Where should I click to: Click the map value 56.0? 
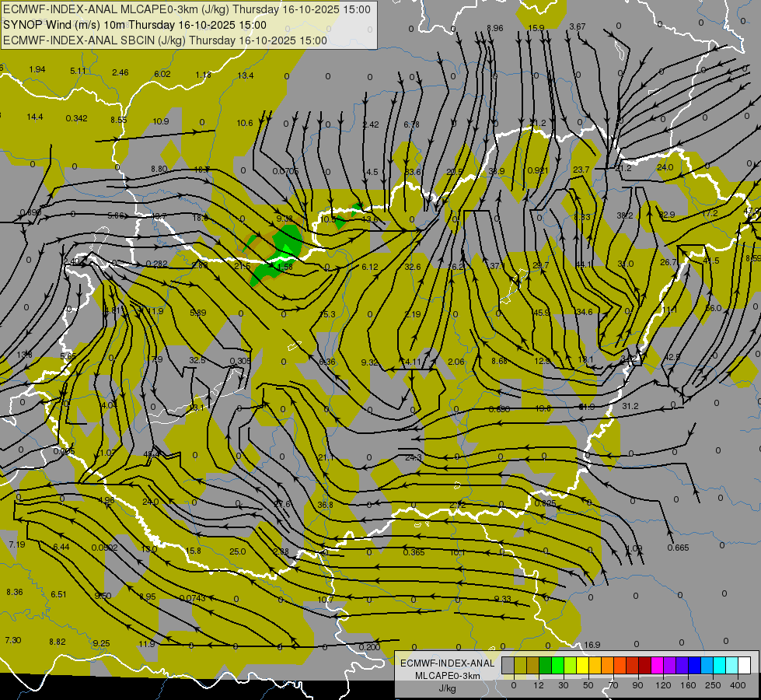714,308
